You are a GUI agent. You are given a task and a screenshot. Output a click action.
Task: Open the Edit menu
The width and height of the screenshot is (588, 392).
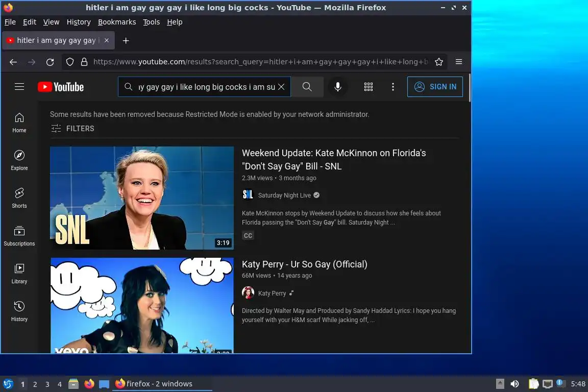[x=30, y=22]
